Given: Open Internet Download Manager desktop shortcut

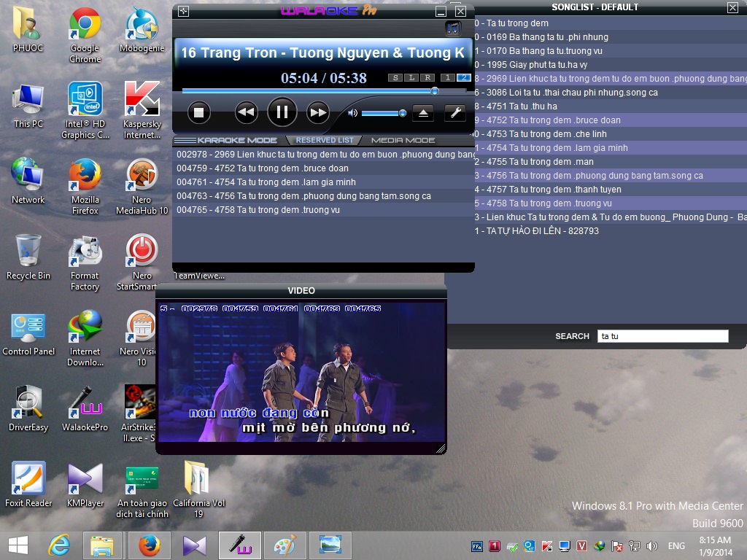Looking at the screenshot, I should pos(85,338).
